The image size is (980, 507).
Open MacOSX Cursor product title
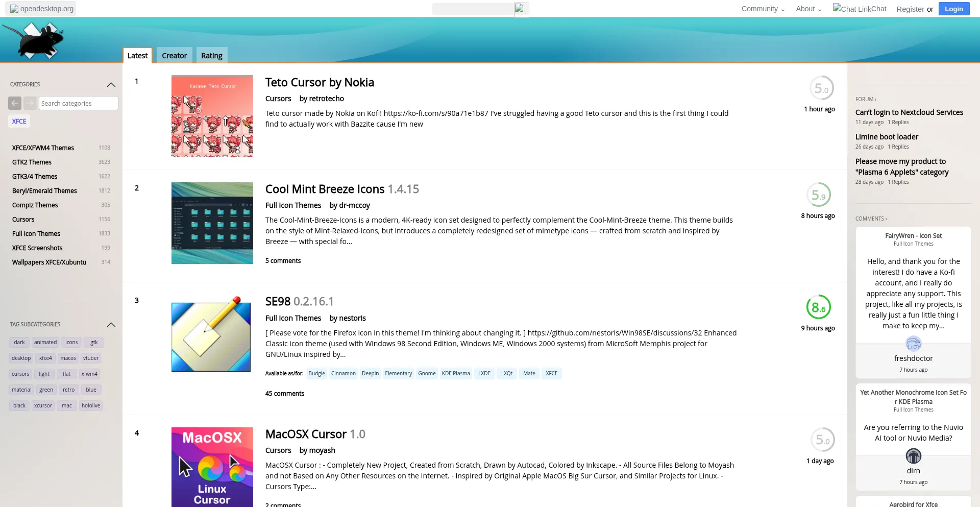point(306,434)
